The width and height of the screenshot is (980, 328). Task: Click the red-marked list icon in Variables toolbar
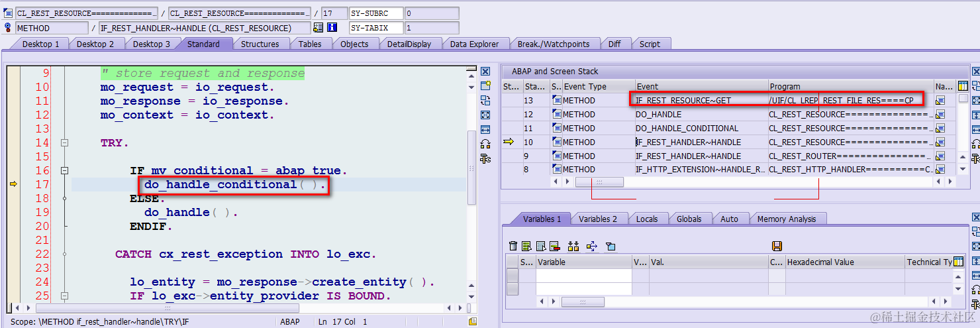click(x=555, y=246)
